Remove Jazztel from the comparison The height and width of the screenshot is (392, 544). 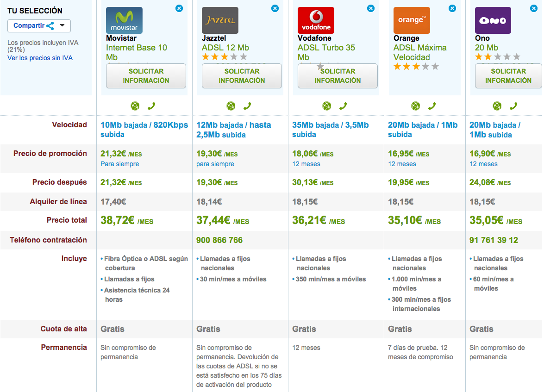(275, 8)
